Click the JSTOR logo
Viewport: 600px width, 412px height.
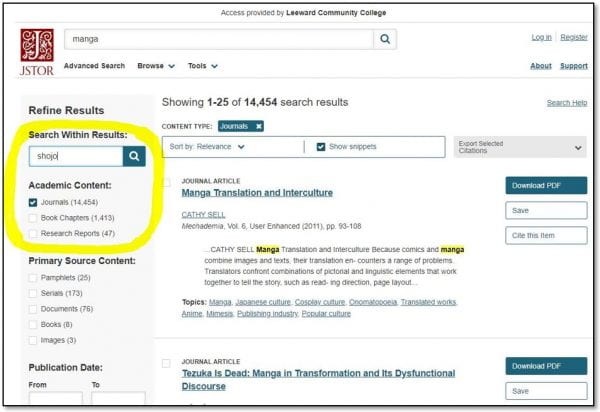pyautogui.click(x=37, y=52)
